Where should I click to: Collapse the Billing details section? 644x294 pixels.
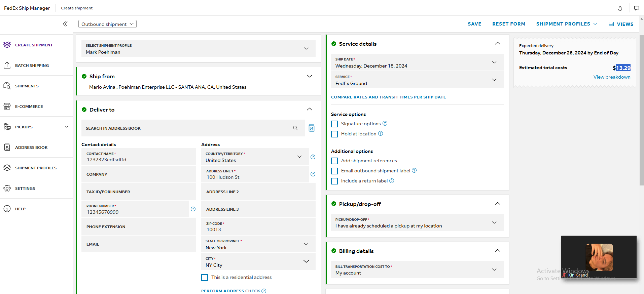coord(498,251)
